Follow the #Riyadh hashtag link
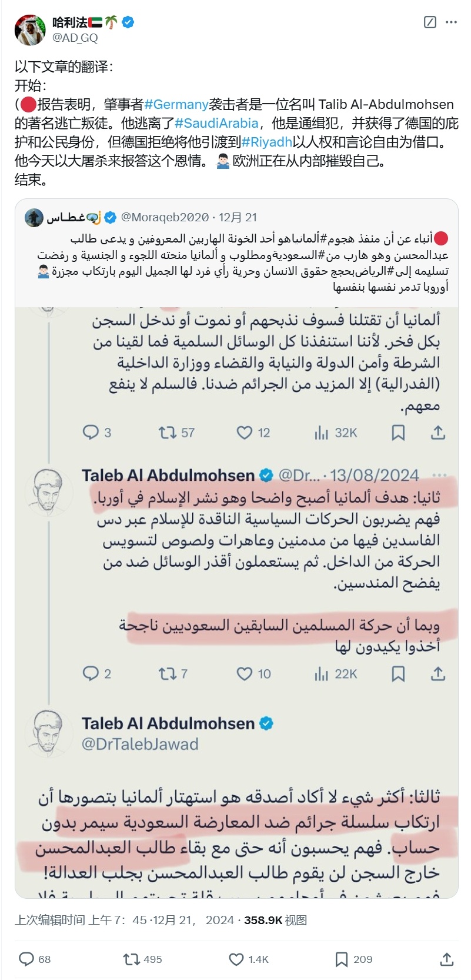This screenshot has height=980, width=471. tap(267, 142)
